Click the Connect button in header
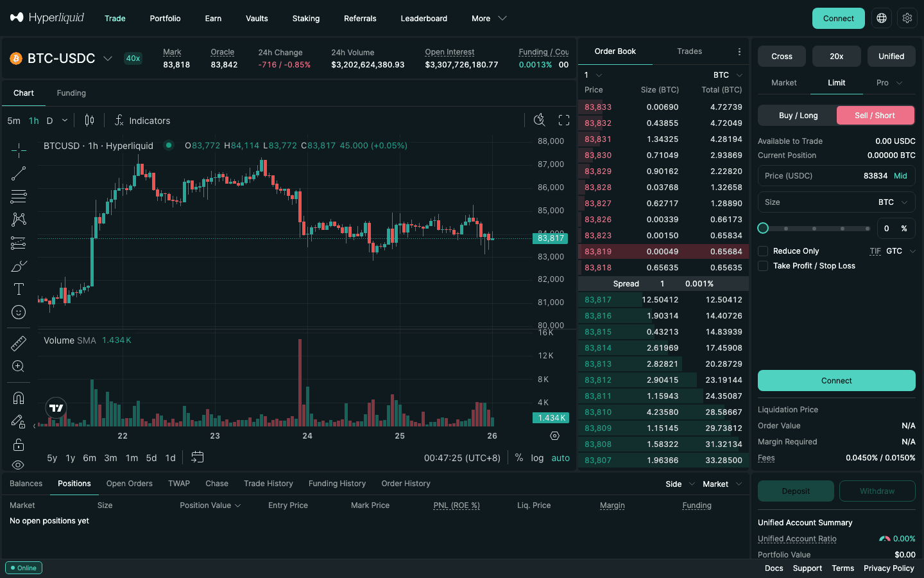This screenshot has height=578, width=924. pos(838,18)
